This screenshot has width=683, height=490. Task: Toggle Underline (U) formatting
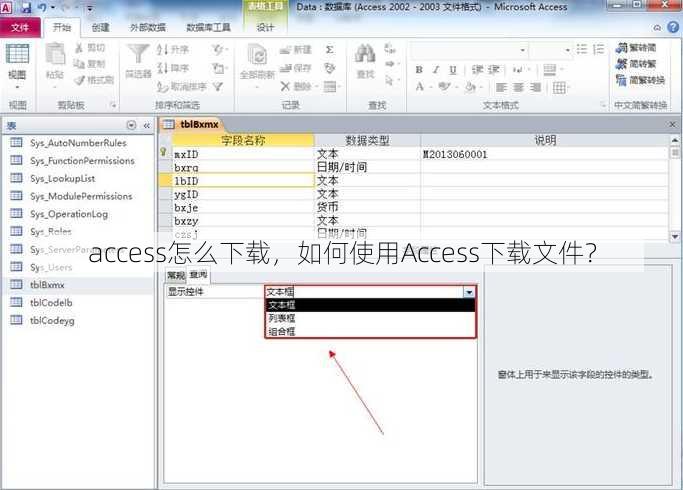click(x=453, y=70)
